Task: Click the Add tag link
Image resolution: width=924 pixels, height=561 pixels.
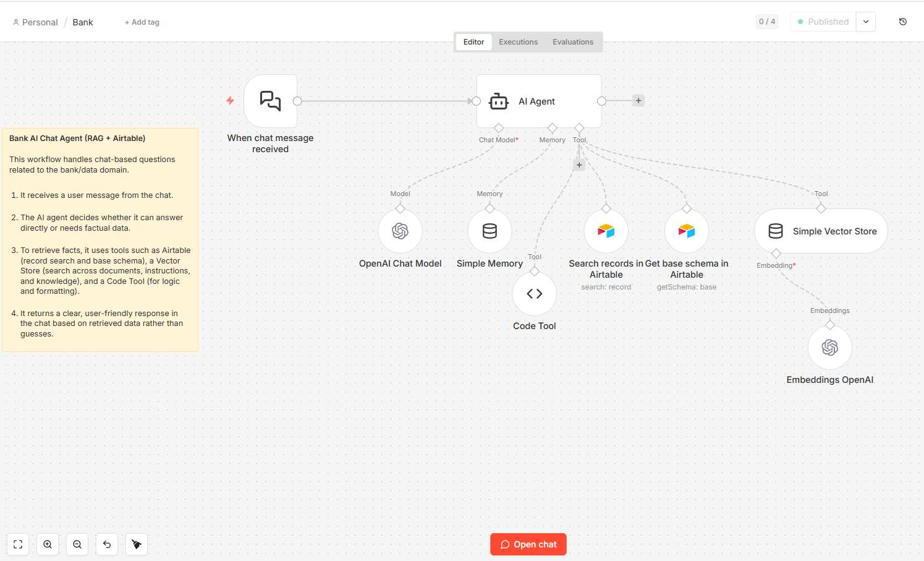Action: click(x=142, y=22)
